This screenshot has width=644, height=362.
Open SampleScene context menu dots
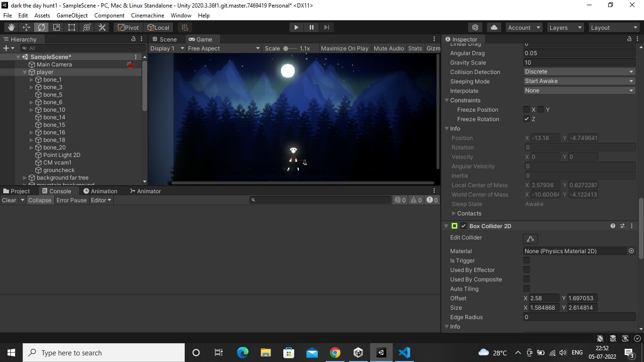[x=136, y=57]
